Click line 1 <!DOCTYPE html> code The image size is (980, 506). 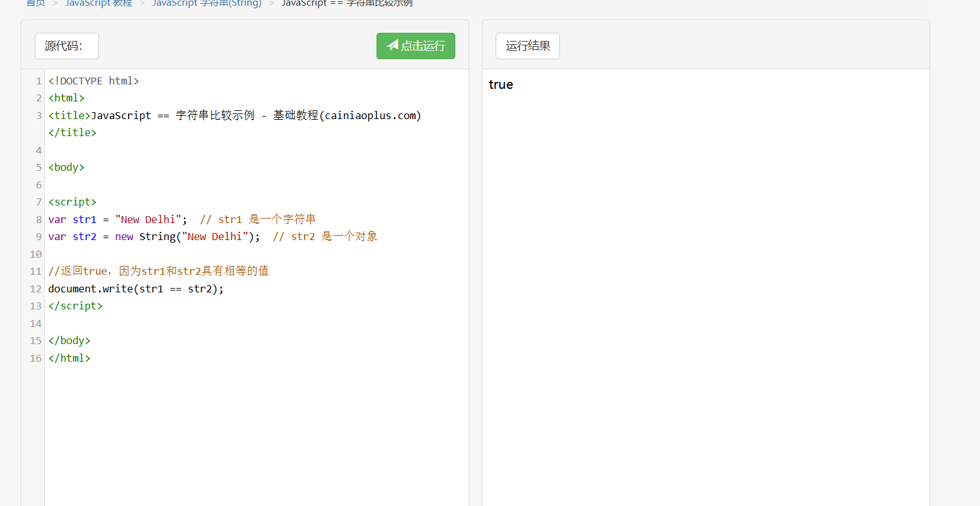(93, 81)
